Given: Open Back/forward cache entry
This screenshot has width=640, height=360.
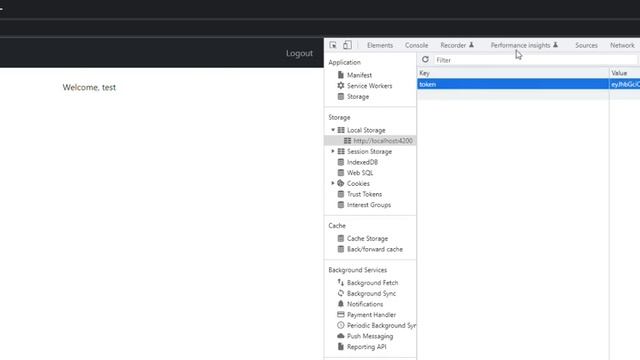Looking at the screenshot, I should point(375,249).
